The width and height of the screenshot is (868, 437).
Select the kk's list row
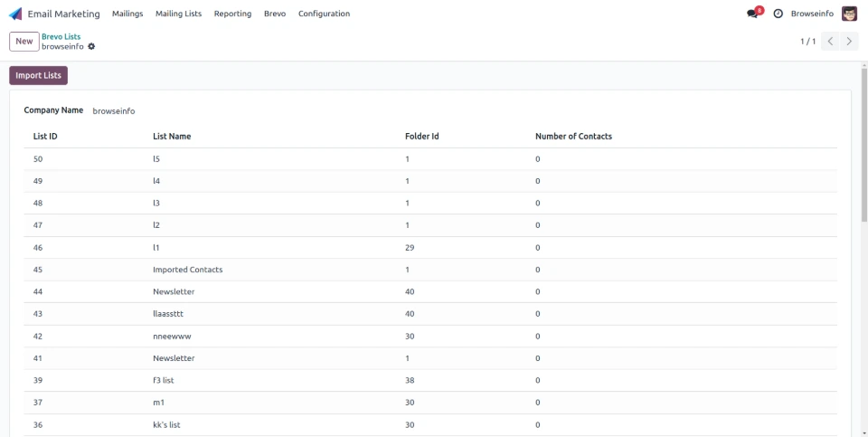[x=166, y=424]
